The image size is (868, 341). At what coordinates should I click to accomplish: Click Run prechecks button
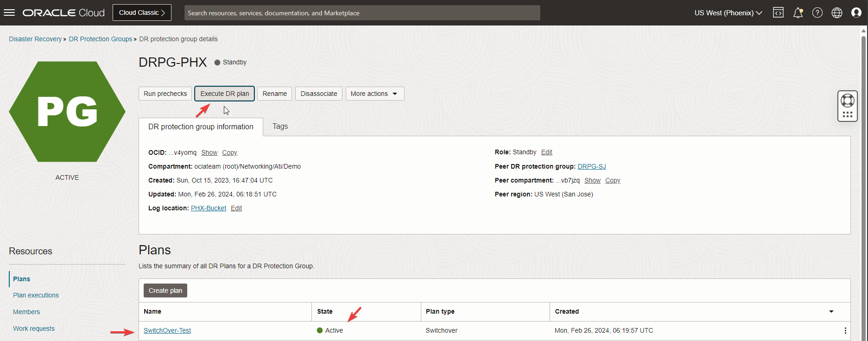point(165,94)
